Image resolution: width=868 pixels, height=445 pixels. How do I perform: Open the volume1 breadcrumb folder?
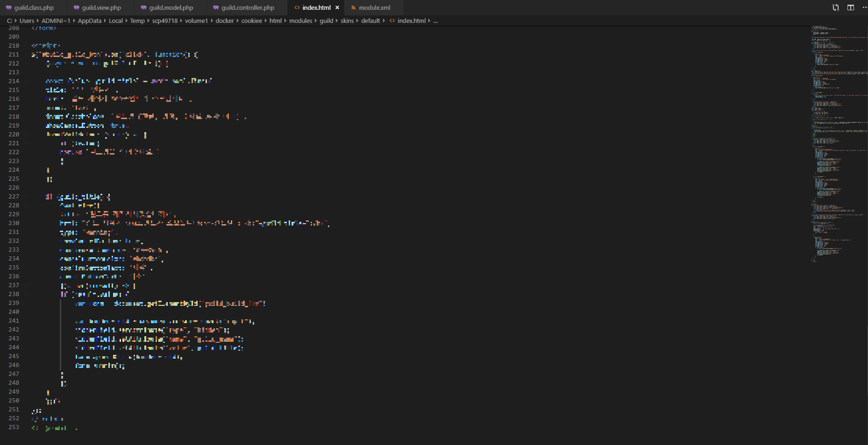pos(196,21)
